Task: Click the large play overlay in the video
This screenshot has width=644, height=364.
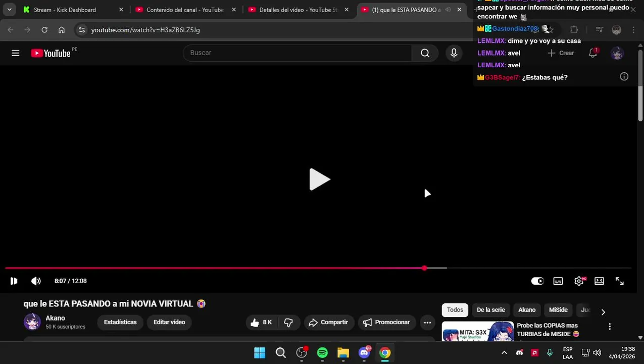Action: [319, 179]
